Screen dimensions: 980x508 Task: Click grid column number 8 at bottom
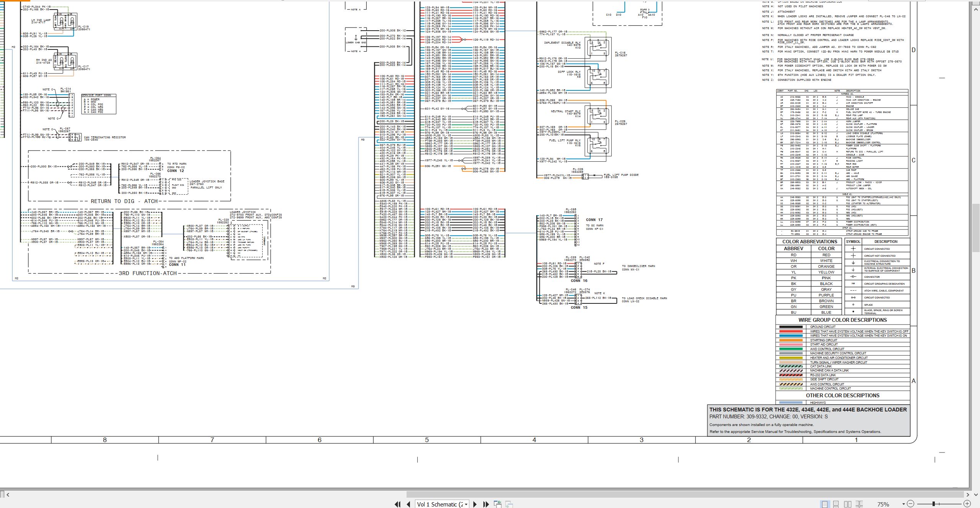105,440
